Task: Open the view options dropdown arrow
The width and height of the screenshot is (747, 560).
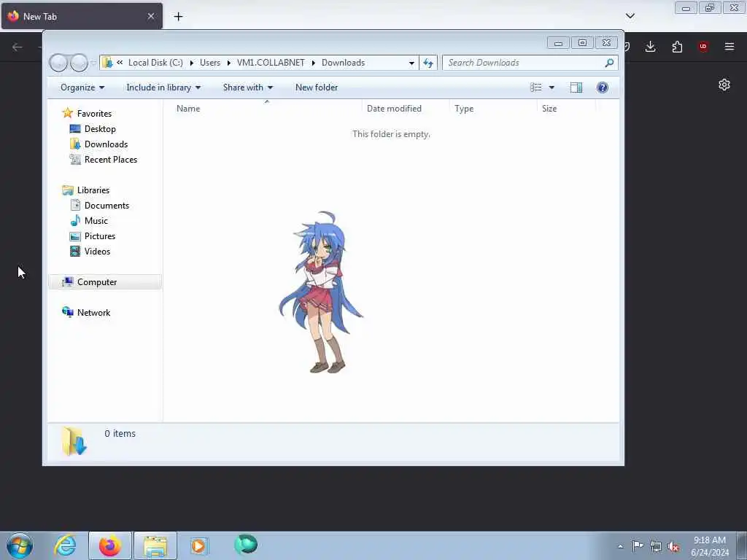Action: (x=551, y=87)
